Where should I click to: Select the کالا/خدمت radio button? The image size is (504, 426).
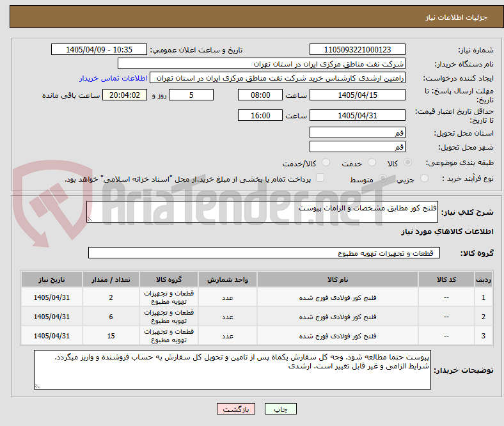326,162
